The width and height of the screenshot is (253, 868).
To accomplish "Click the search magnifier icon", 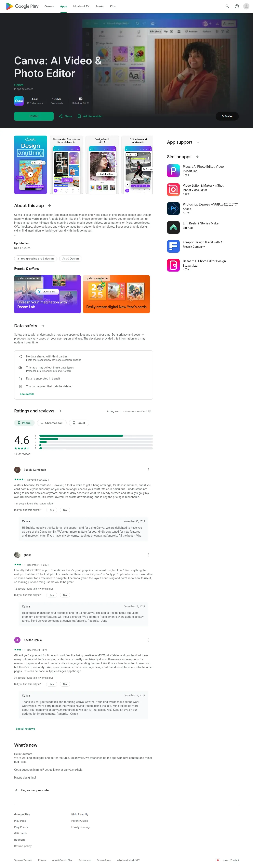I will point(227,6).
